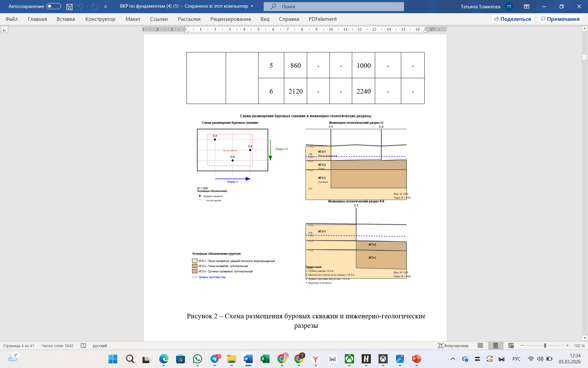Open Excel from taskbar
This screenshot has width=588, height=368.
(265, 359)
